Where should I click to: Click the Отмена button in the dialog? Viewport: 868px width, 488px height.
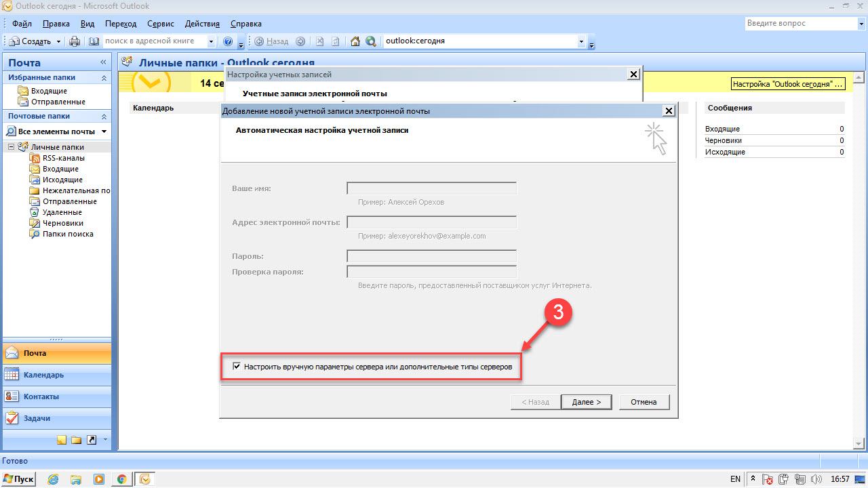click(x=644, y=402)
